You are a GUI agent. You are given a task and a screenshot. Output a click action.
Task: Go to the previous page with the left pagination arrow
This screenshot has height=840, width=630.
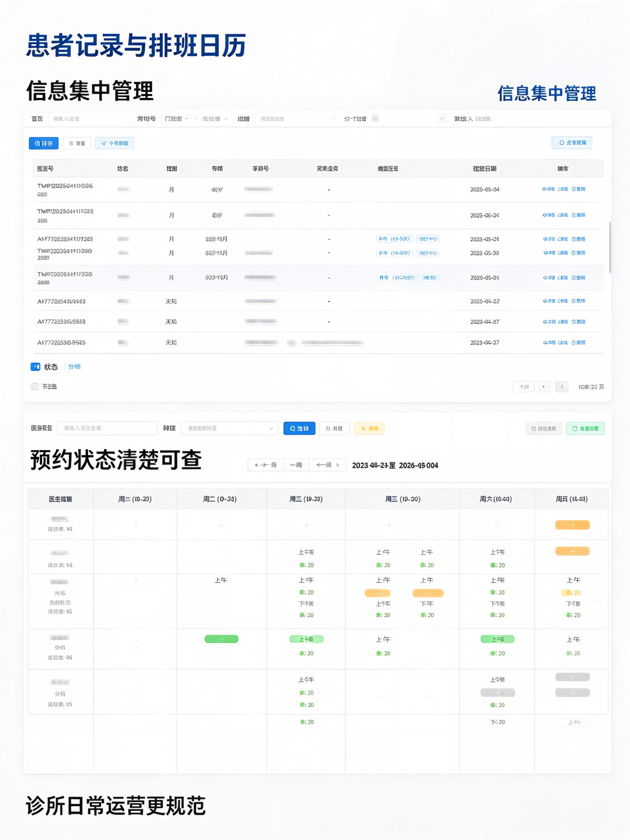tap(543, 387)
